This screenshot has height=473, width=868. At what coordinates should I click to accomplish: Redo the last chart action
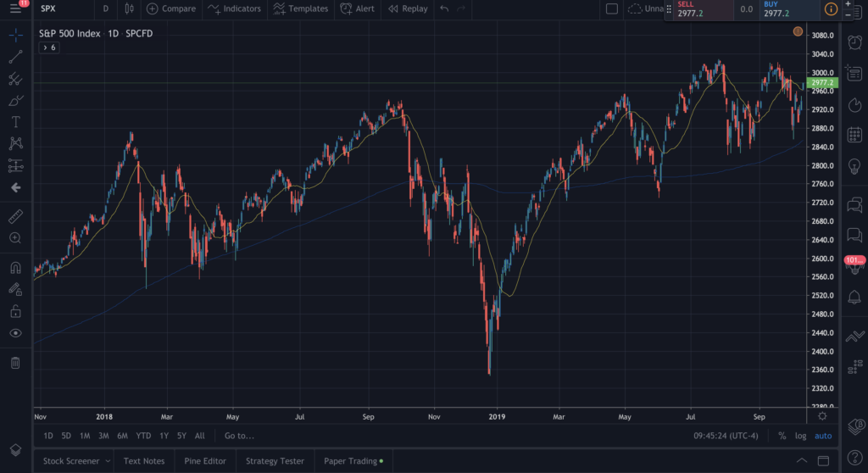click(460, 8)
